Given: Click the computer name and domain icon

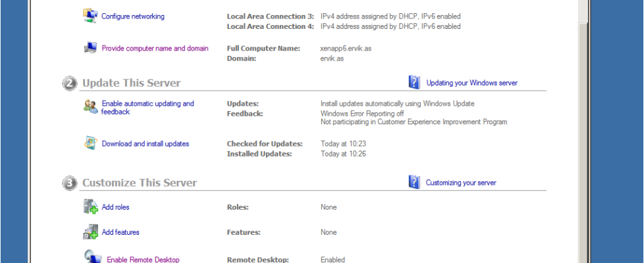Looking at the screenshot, I should (x=90, y=48).
